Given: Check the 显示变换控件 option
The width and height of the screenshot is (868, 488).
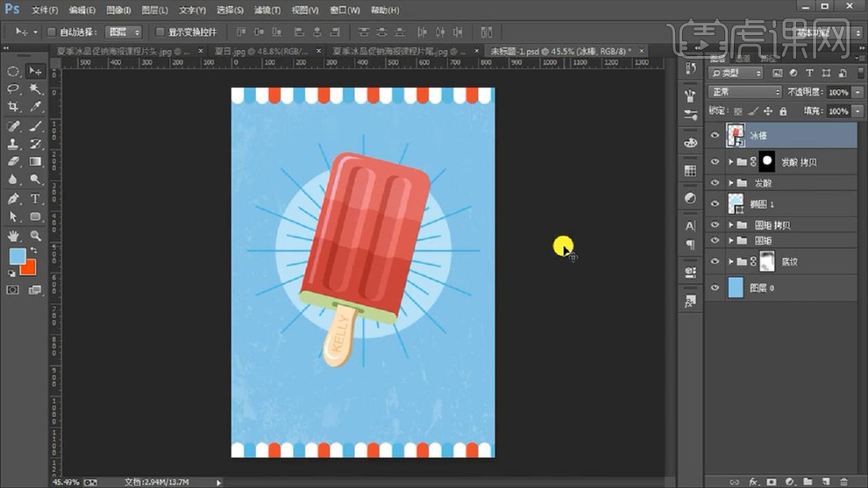Looking at the screenshot, I should (x=160, y=32).
